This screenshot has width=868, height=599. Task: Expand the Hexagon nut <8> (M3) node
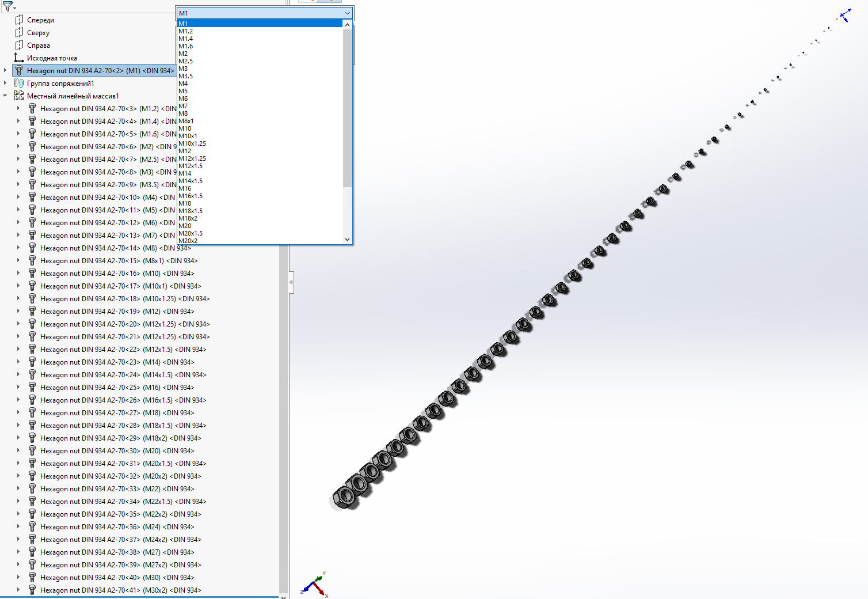(18, 172)
